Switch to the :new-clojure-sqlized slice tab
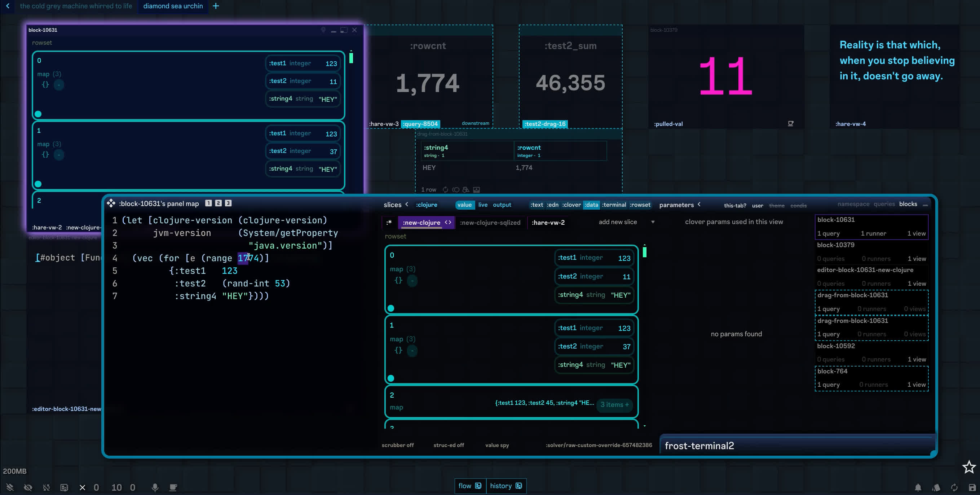 [490, 223]
